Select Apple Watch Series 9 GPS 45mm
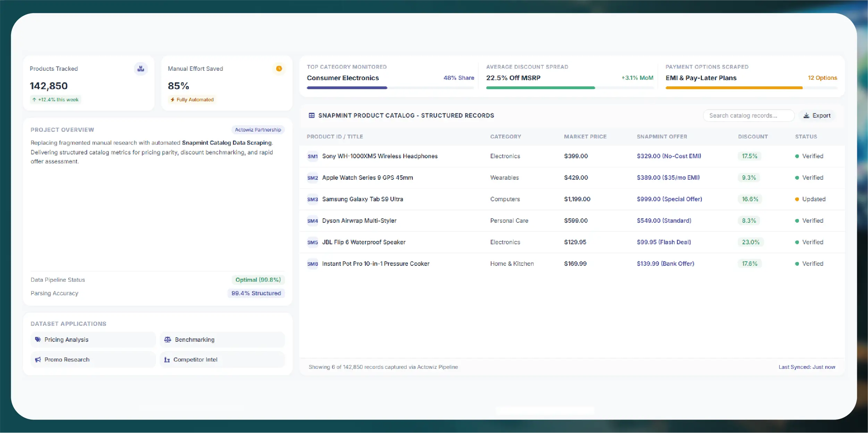Screen dimensions: 868x433 (368, 178)
